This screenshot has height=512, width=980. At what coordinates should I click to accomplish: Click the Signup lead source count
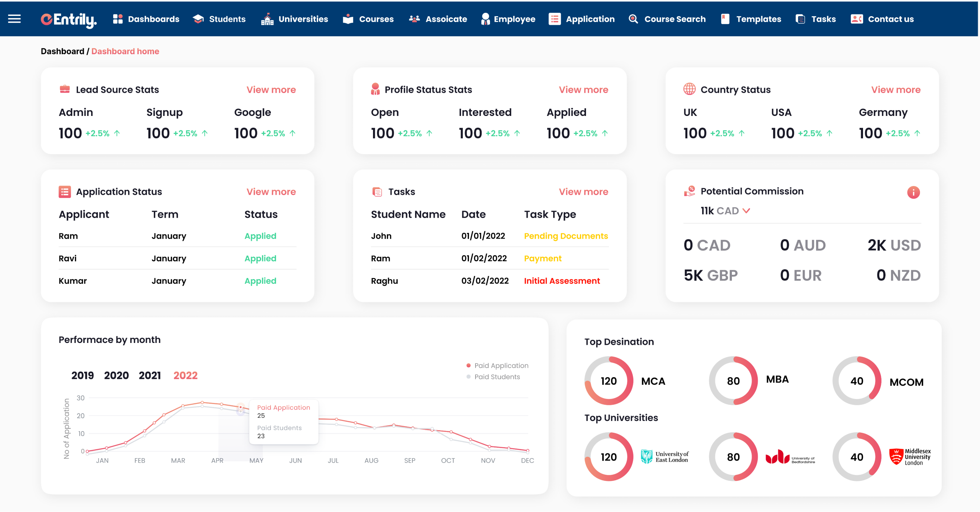(158, 134)
